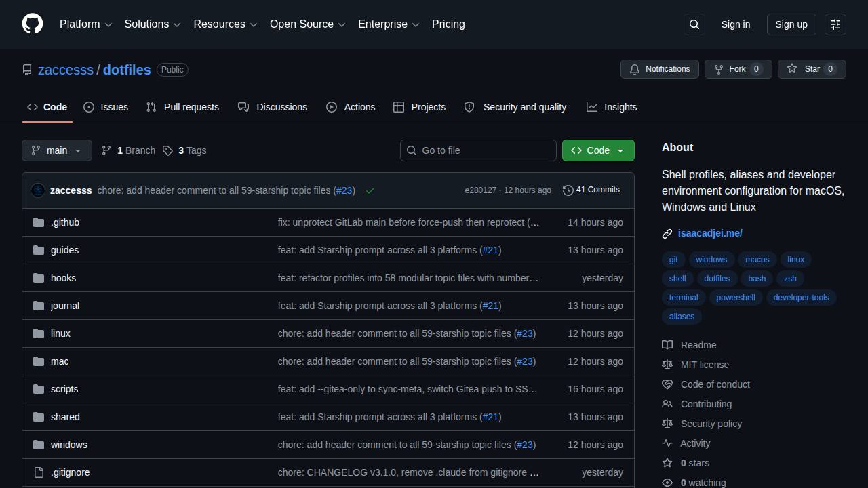
Task: Click the Activity pulse icon
Action: [x=667, y=443]
